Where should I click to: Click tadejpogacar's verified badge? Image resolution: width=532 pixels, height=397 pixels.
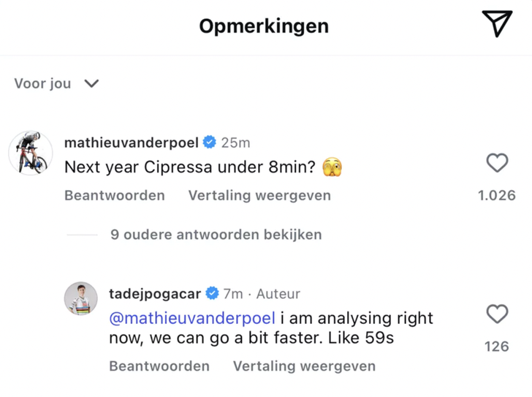click(213, 294)
